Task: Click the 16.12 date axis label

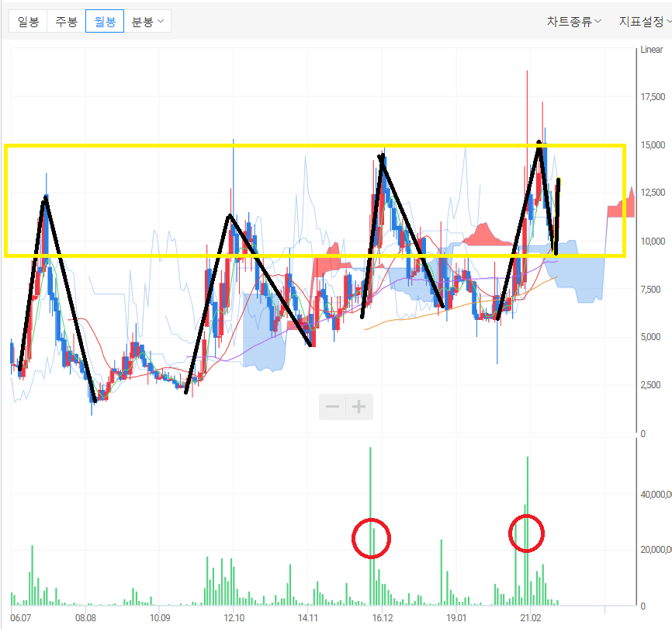Action: (383, 618)
